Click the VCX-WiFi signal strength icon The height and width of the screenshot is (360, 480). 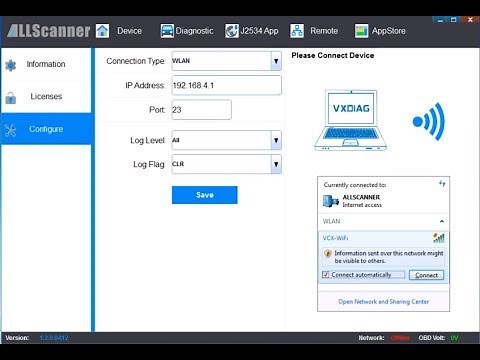coord(439,238)
